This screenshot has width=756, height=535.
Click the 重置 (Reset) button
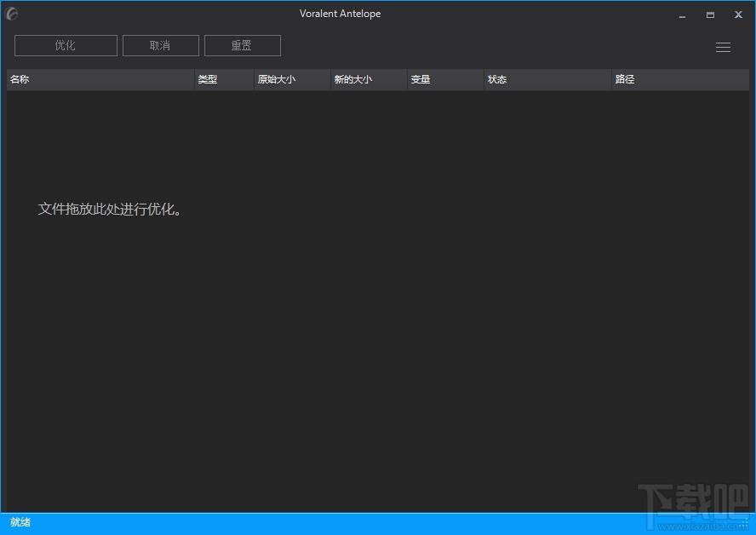[242, 45]
